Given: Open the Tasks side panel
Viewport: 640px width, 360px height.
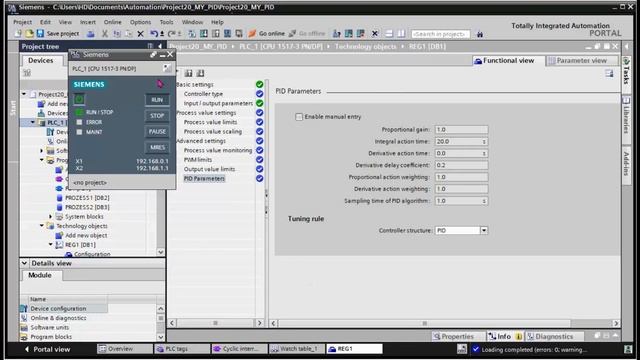Looking at the screenshot, I should [627, 71].
